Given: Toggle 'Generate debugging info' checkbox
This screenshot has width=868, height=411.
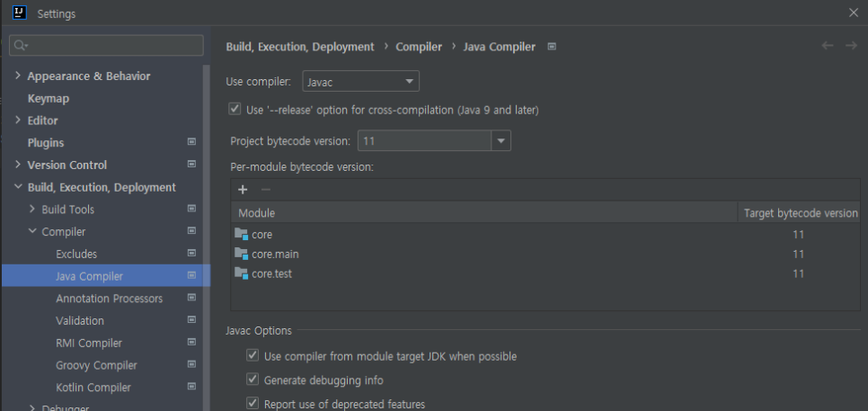Looking at the screenshot, I should tap(252, 380).
